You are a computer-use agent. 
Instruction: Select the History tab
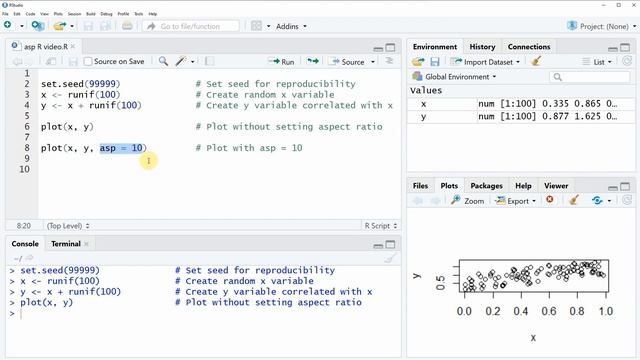pos(482,47)
